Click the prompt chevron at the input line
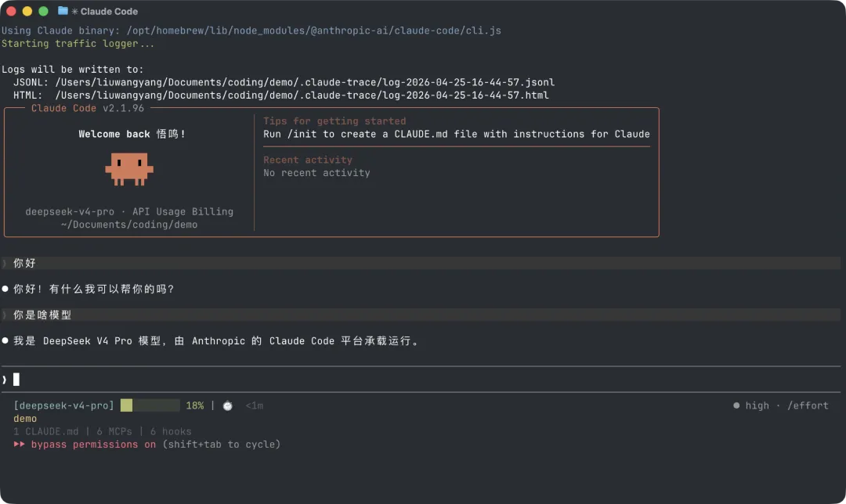This screenshot has height=504, width=846. tap(5, 380)
